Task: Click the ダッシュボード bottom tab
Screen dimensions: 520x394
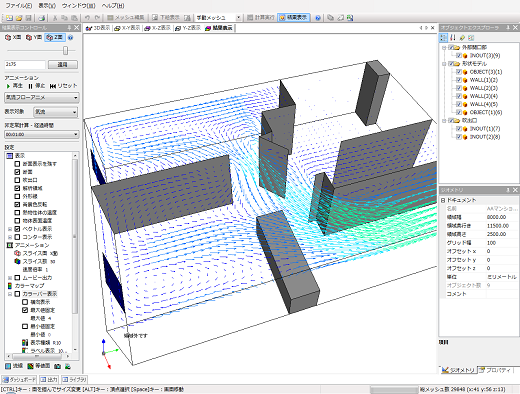Action: (19, 380)
